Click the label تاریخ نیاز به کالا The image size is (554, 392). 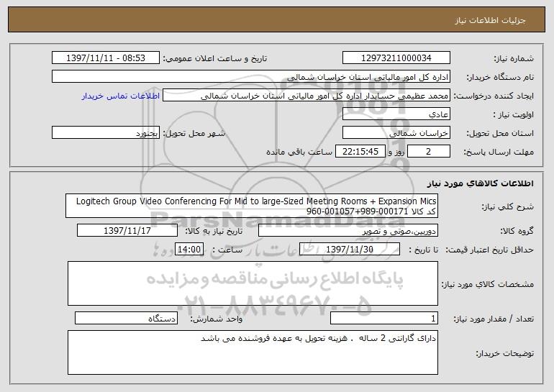tap(214, 231)
